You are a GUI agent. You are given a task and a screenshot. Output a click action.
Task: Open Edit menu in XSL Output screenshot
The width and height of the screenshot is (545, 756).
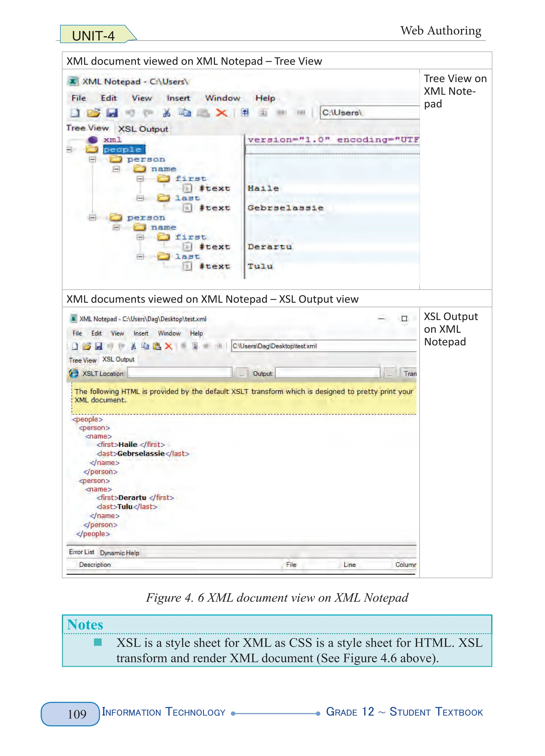96,333
